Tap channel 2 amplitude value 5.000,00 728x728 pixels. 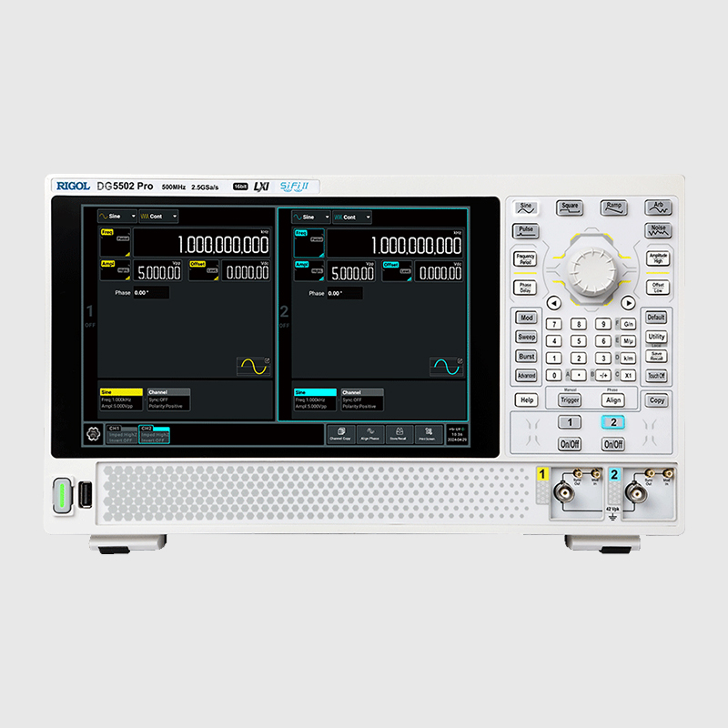(351, 271)
